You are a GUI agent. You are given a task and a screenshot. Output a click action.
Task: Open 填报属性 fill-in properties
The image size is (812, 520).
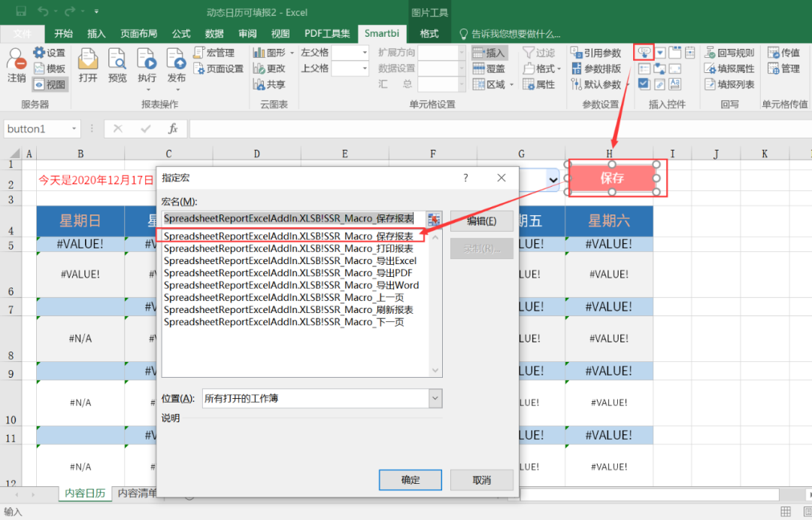pyautogui.click(x=729, y=68)
